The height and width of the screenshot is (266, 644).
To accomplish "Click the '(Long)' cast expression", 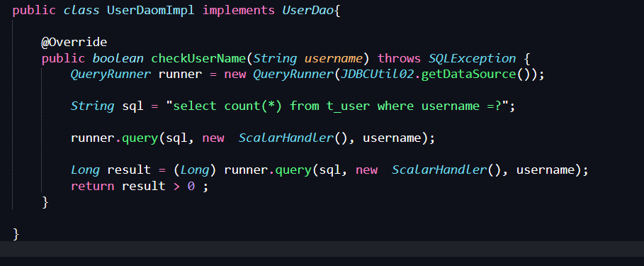I will tap(195, 170).
